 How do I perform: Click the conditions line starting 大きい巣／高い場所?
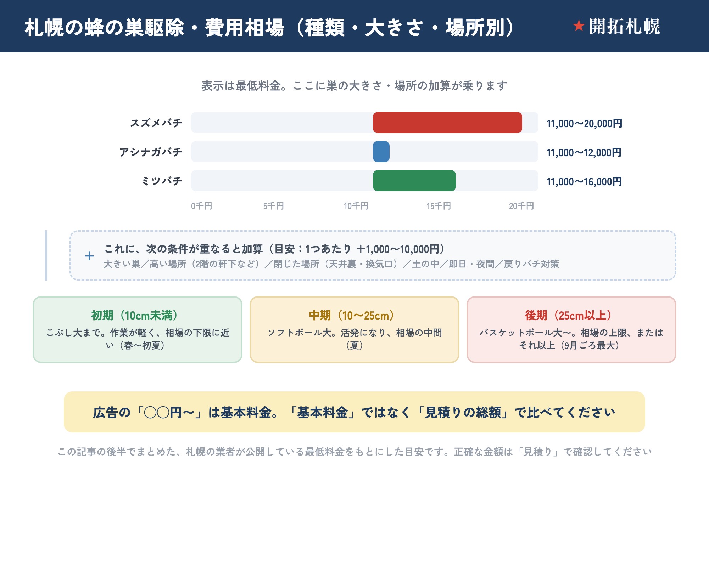tap(331, 264)
